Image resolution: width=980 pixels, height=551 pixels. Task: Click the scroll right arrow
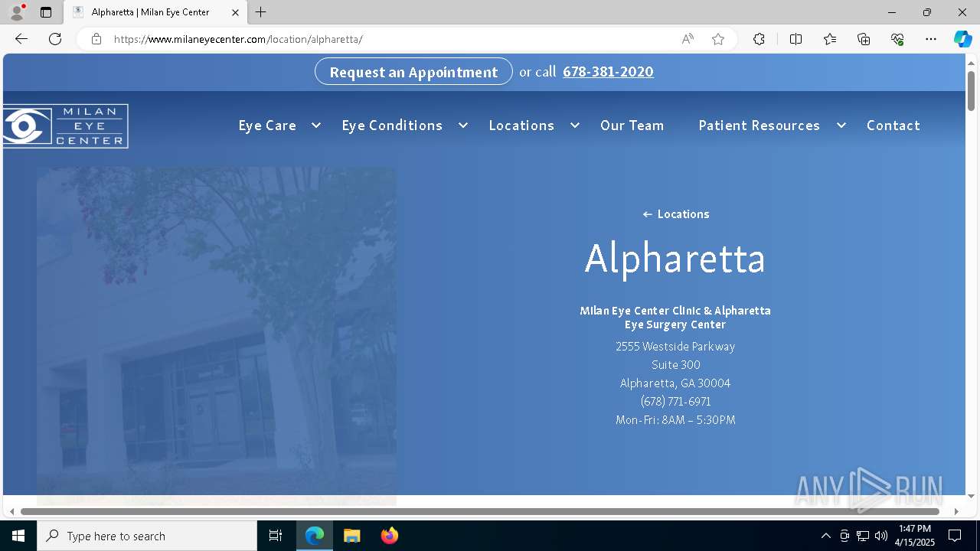(x=955, y=511)
